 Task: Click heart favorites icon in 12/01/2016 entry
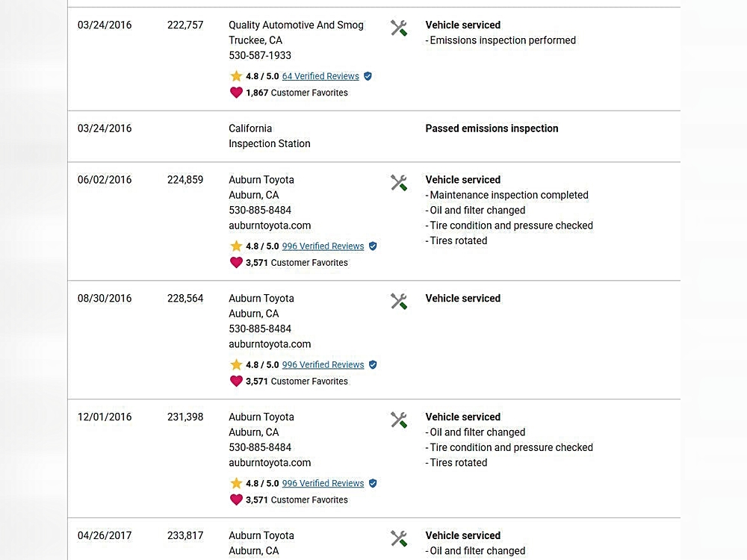click(236, 500)
